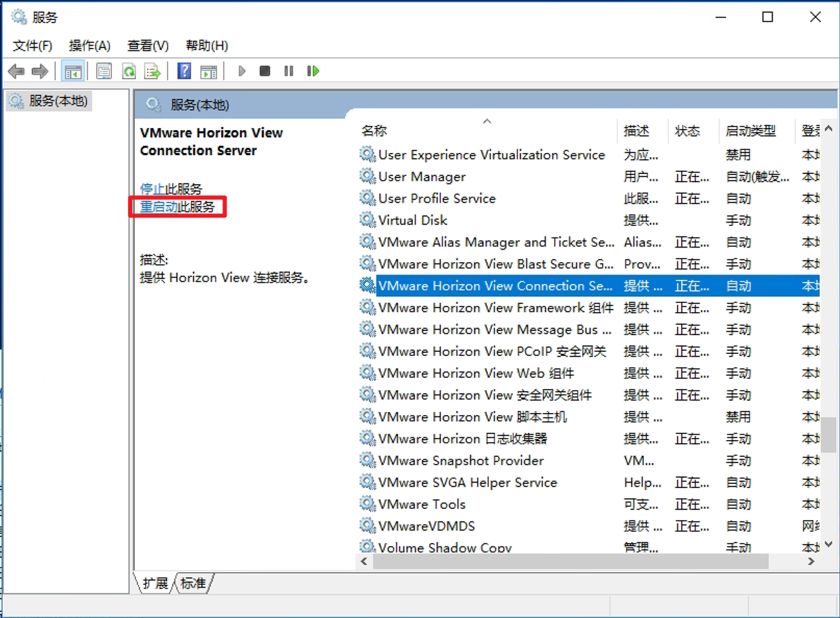Click 自动(触发...) startup type of User Manager
The height and width of the screenshot is (618, 840).
(x=758, y=177)
